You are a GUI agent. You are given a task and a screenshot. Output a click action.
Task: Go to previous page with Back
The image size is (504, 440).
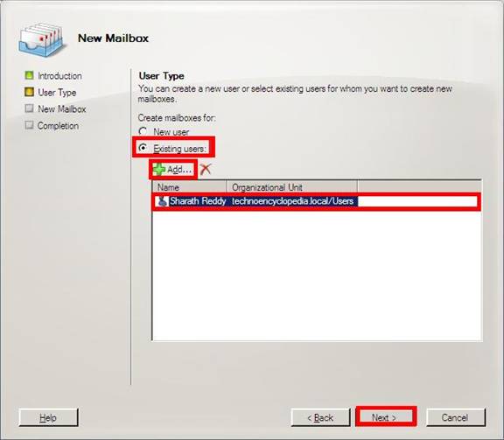click(321, 417)
